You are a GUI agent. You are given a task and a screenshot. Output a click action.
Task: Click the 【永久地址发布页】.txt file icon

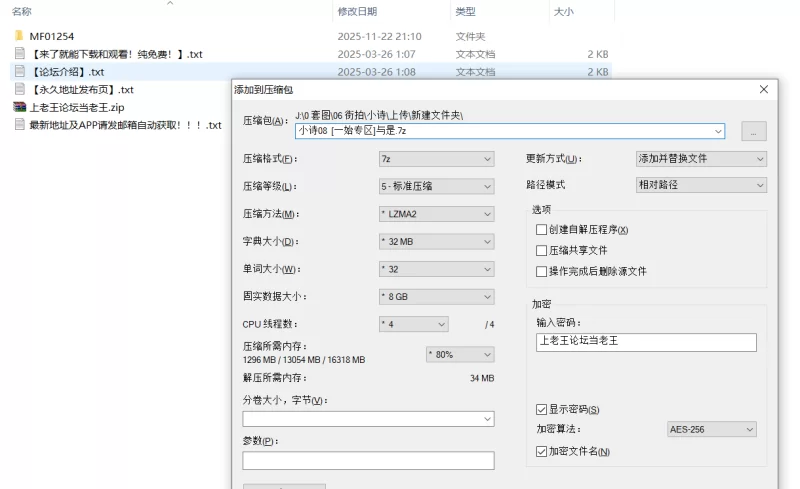point(19,89)
